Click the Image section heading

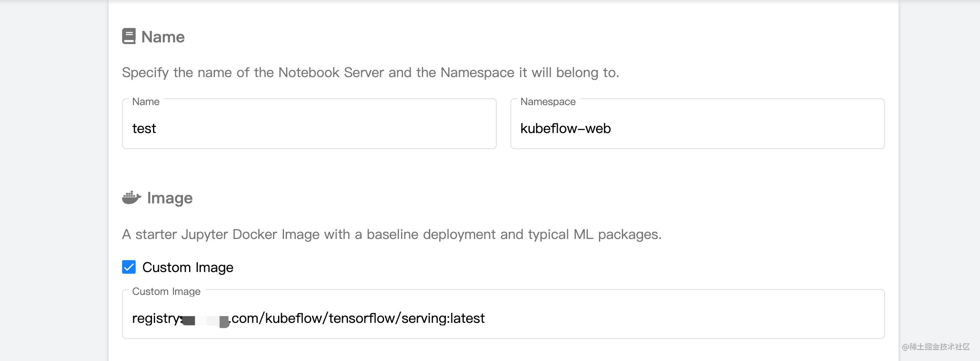(x=170, y=198)
